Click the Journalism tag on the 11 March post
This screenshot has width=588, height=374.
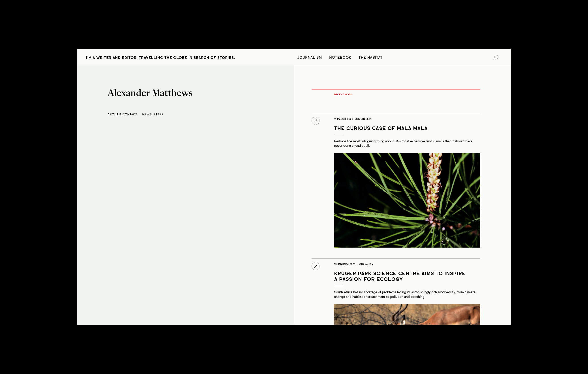(x=363, y=119)
